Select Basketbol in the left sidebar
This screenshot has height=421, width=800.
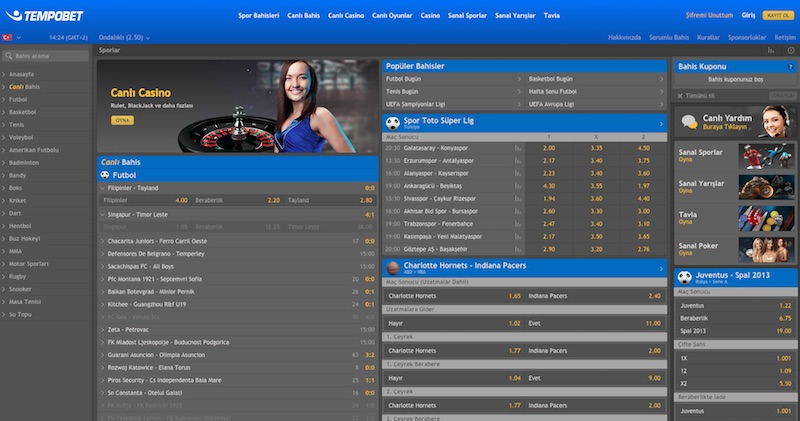[22, 112]
